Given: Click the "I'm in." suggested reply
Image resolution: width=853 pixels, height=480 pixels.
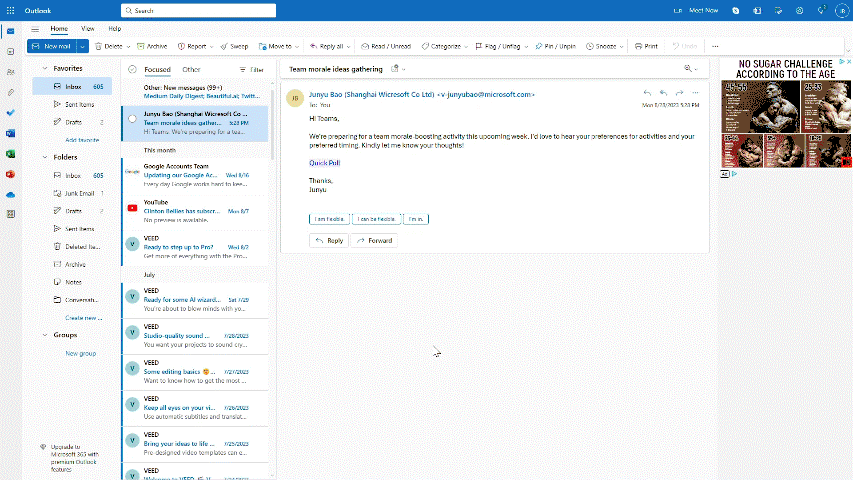Looking at the screenshot, I should pos(416,219).
